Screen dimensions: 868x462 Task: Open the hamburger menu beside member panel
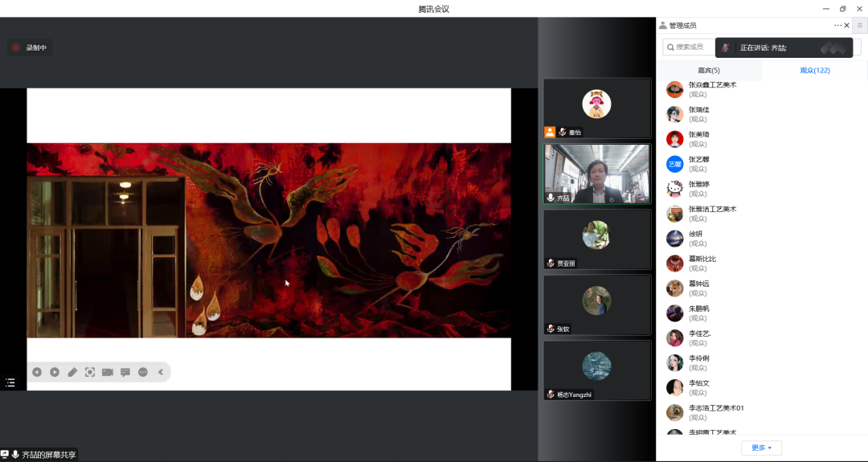[x=859, y=26]
